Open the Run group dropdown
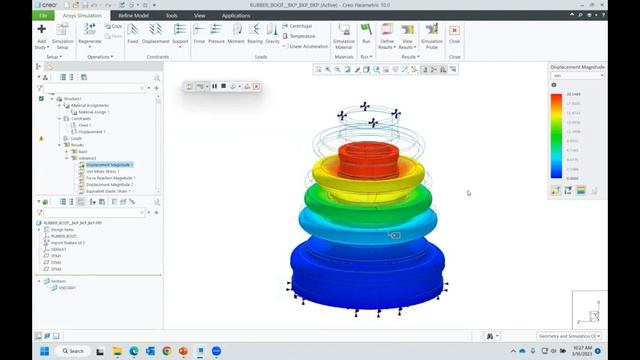Screen dimensions: 640x360 click(366, 57)
